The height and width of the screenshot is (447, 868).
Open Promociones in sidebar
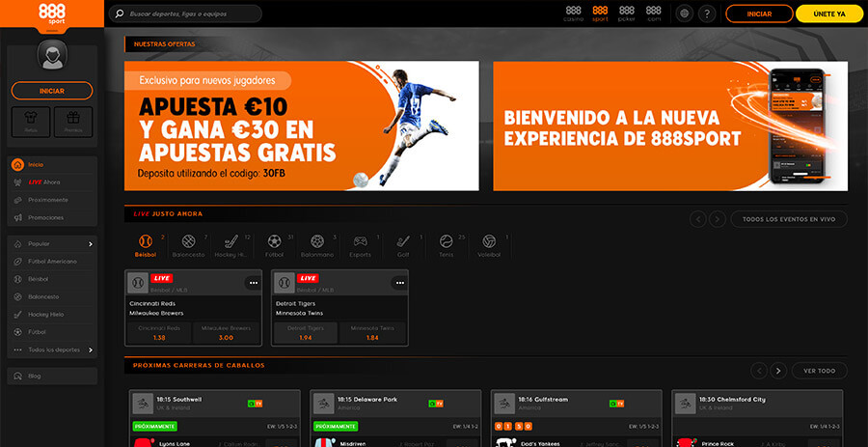[x=52, y=217]
